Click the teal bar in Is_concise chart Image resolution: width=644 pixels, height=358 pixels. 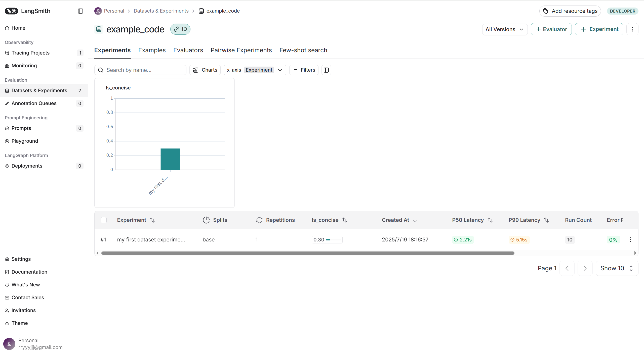pyautogui.click(x=170, y=159)
